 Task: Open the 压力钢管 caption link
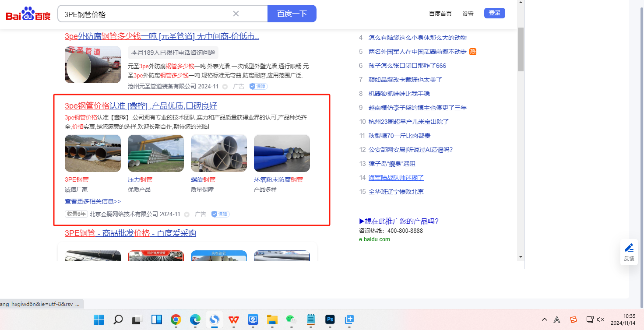tap(140, 179)
